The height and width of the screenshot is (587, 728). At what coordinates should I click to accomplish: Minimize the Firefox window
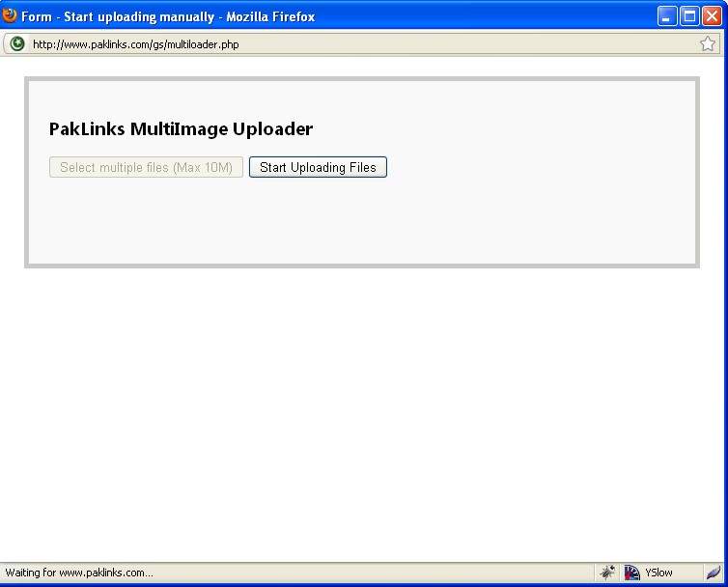[667, 16]
